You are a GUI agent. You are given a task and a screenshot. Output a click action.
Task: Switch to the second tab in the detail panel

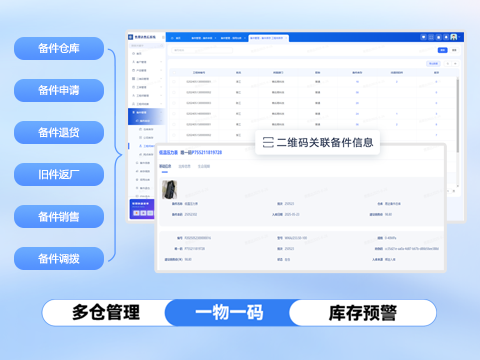click(x=184, y=166)
